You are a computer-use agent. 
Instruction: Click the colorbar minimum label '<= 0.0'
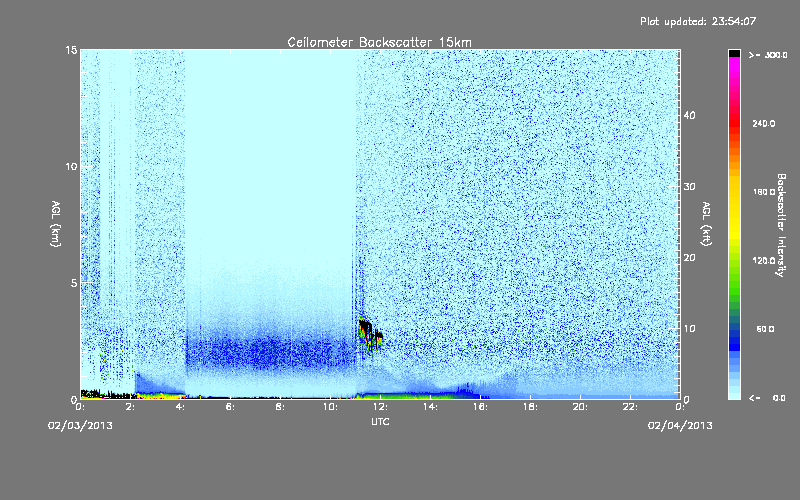[x=767, y=398]
